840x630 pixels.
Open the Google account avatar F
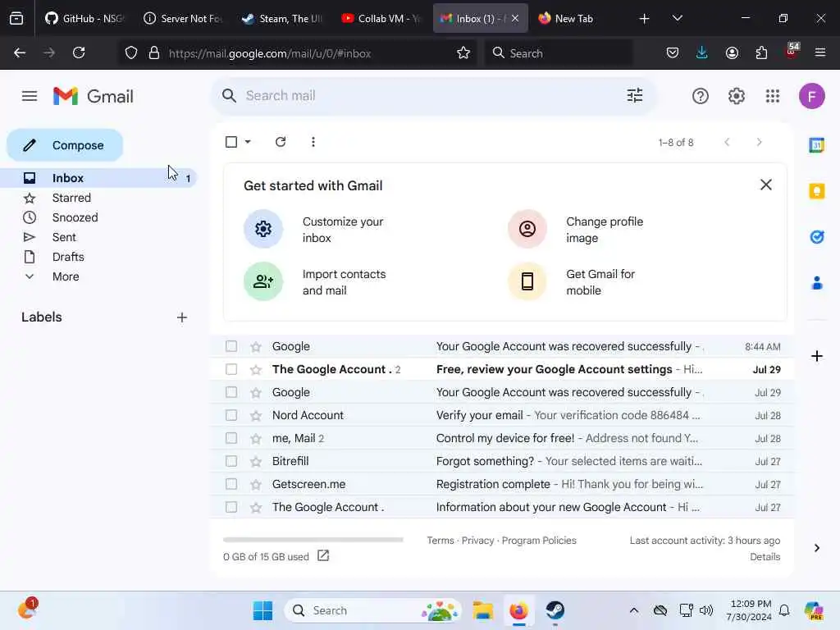tap(811, 97)
